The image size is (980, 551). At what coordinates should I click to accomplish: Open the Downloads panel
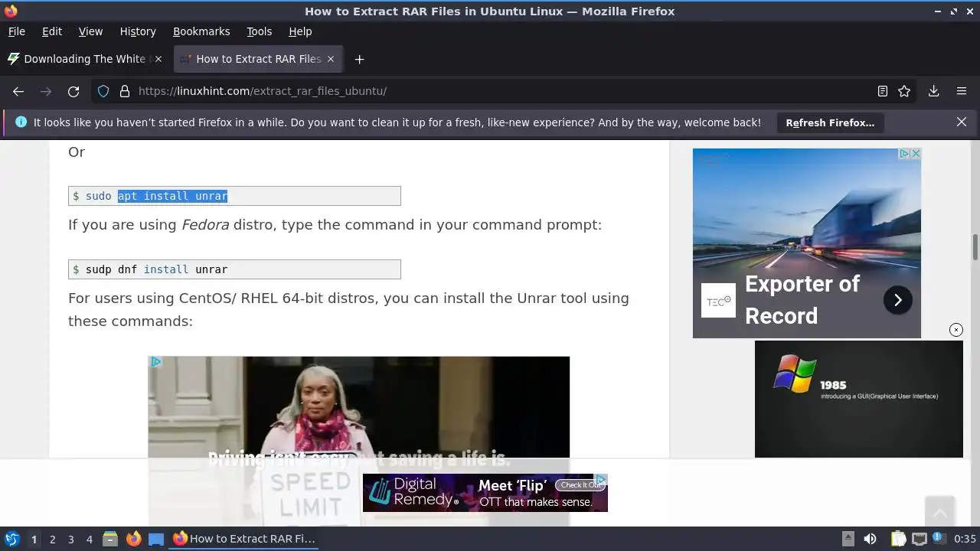pos(933,91)
